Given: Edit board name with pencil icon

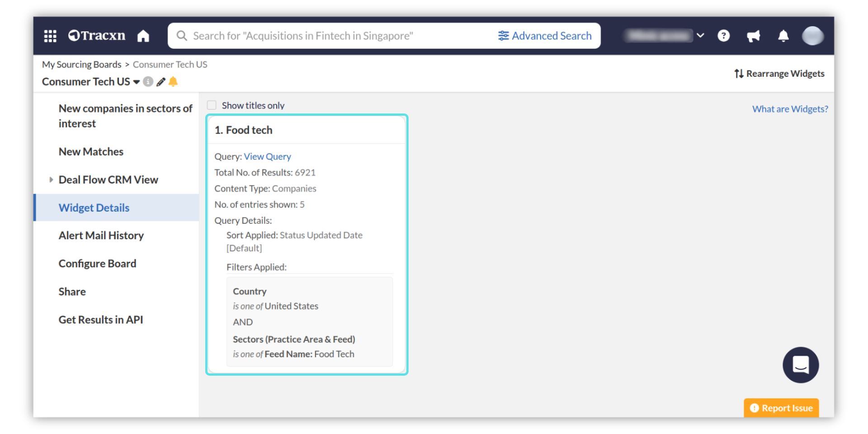Looking at the screenshot, I should click(x=160, y=82).
